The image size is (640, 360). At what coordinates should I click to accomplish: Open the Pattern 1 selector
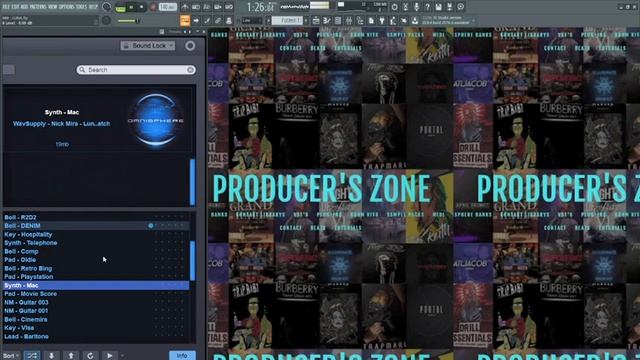287,20
